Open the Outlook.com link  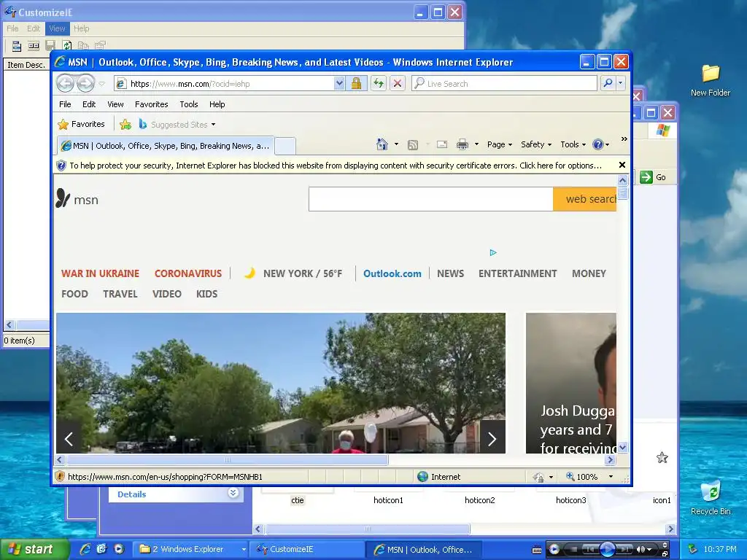pyautogui.click(x=392, y=274)
